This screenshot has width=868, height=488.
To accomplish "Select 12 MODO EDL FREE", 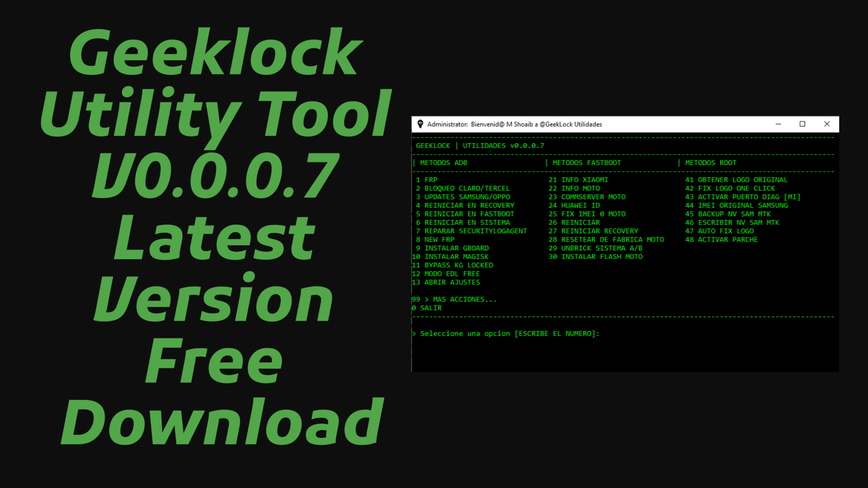I will 445,274.
